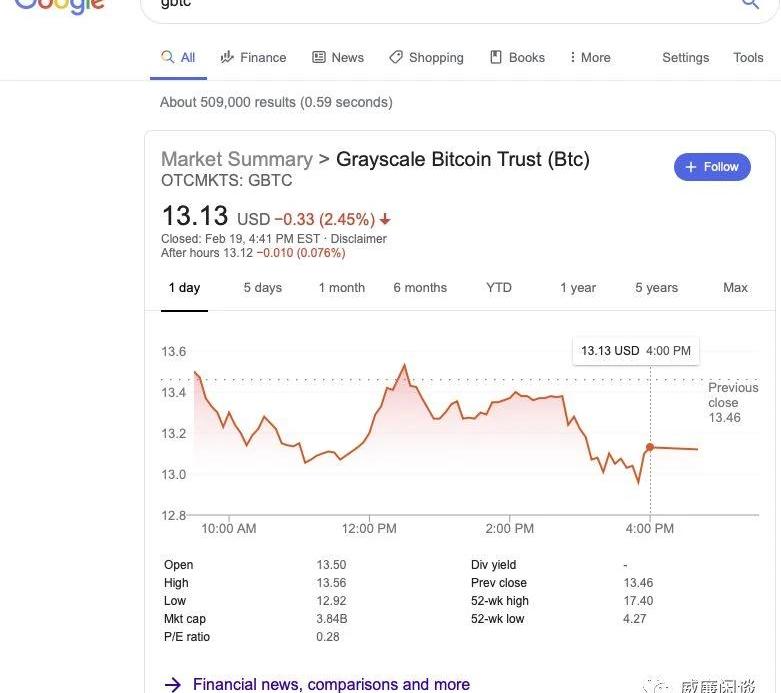Click the search magnifier icon

coord(750,4)
